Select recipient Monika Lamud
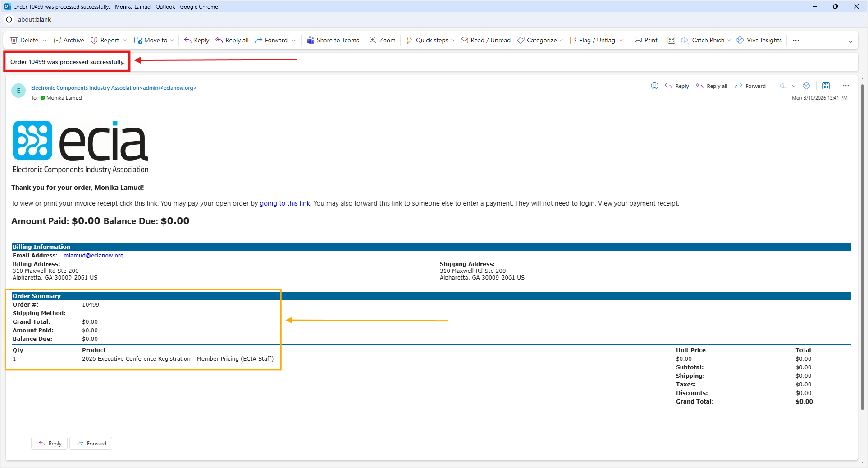This screenshot has width=868, height=468. point(64,98)
